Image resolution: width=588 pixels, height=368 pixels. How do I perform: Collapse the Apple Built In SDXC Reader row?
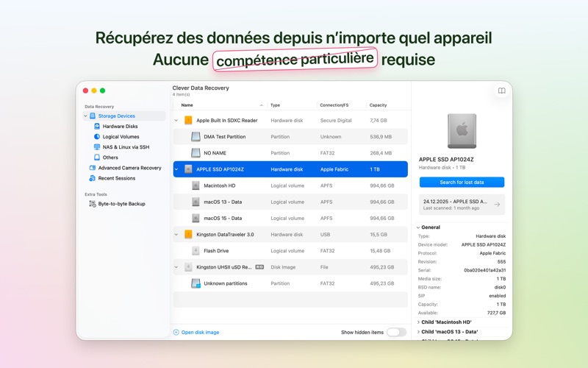[x=176, y=120]
